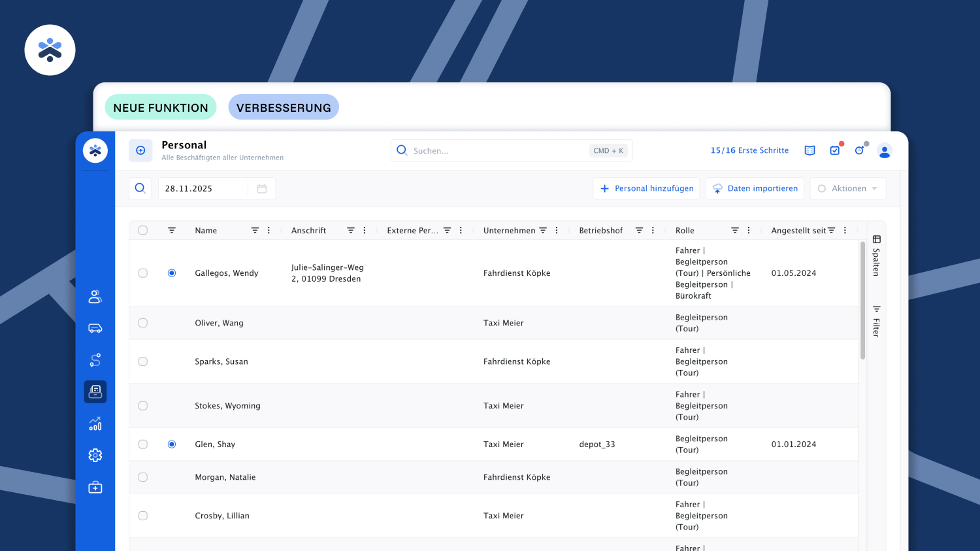Toggle the select-all checkbox in table header
Viewport: 980px width, 551px height.
pyautogui.click(x=143, y=230)
